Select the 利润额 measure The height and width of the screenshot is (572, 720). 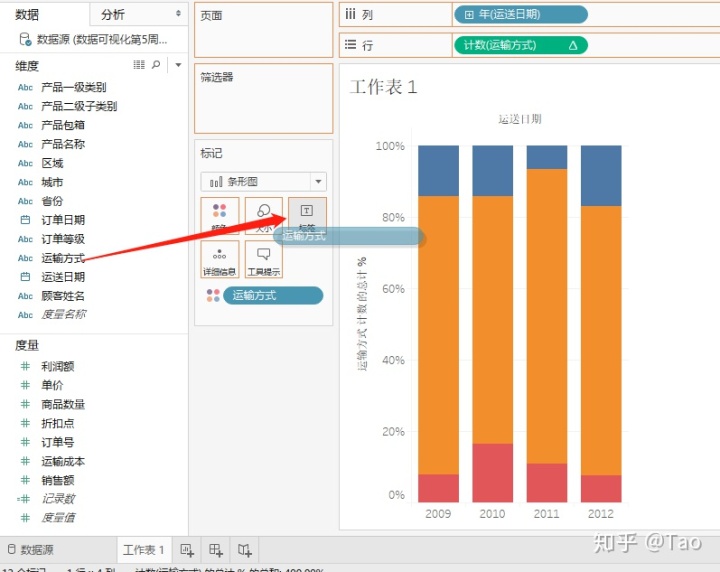pyautogui.click(x=57, y=366)
